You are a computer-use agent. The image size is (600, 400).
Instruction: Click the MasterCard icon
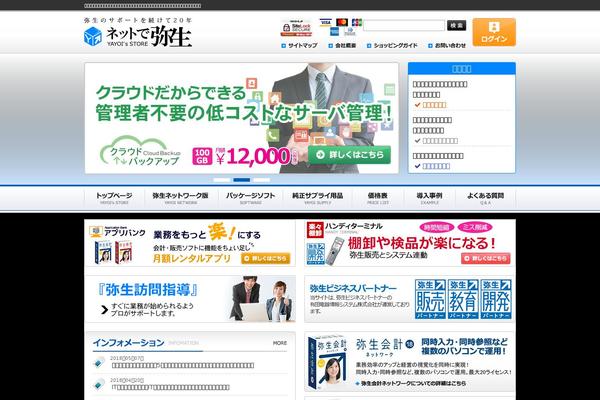click(342, 22)
